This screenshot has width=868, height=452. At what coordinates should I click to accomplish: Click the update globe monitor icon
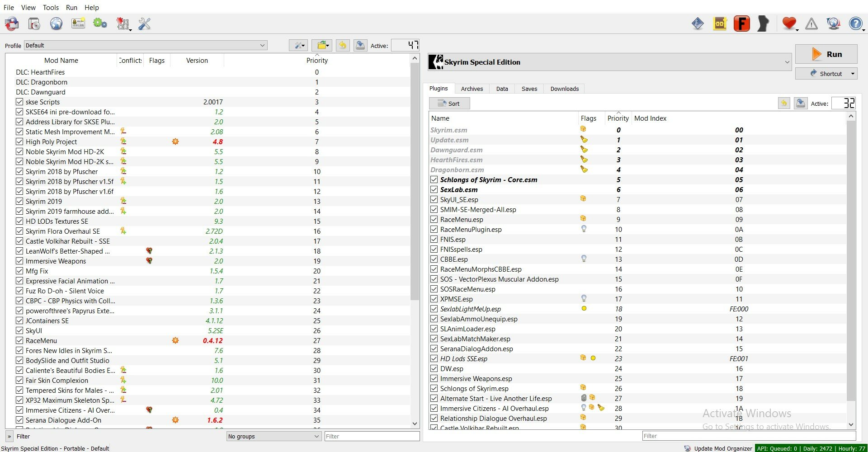(833, 24)
